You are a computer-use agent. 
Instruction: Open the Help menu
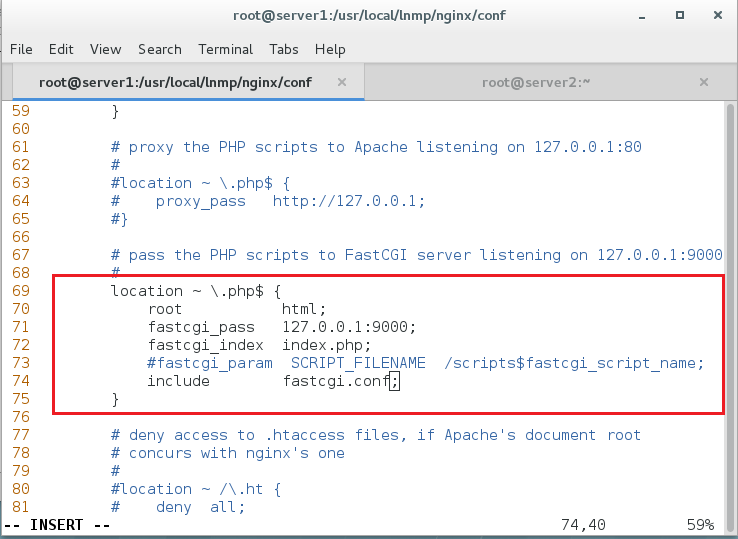point(330,49)
